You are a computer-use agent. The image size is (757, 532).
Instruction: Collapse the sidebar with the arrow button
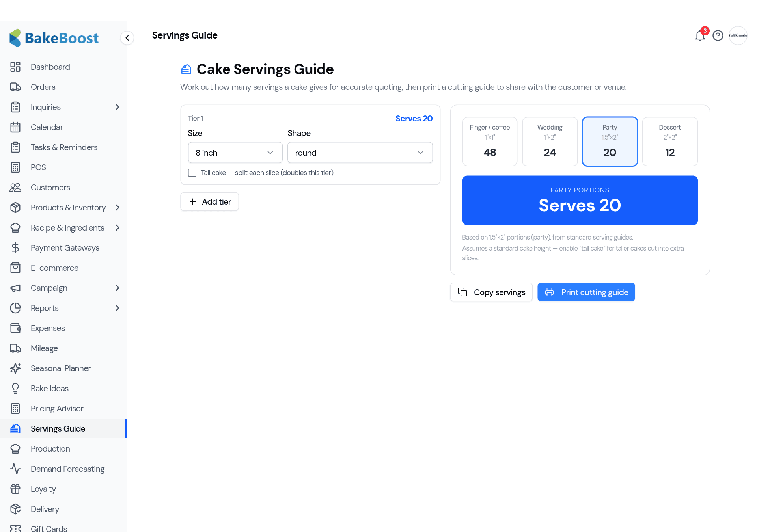point(127,38)
